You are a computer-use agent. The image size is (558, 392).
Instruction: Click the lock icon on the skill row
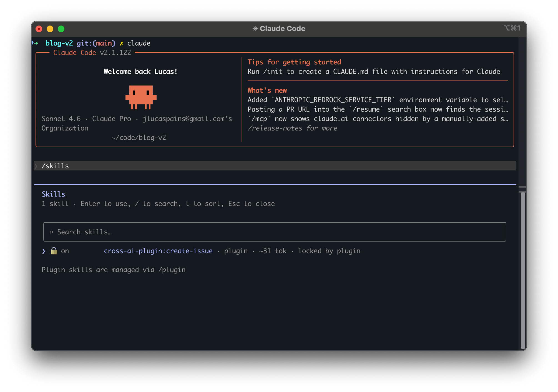click(x=54, y=251)
